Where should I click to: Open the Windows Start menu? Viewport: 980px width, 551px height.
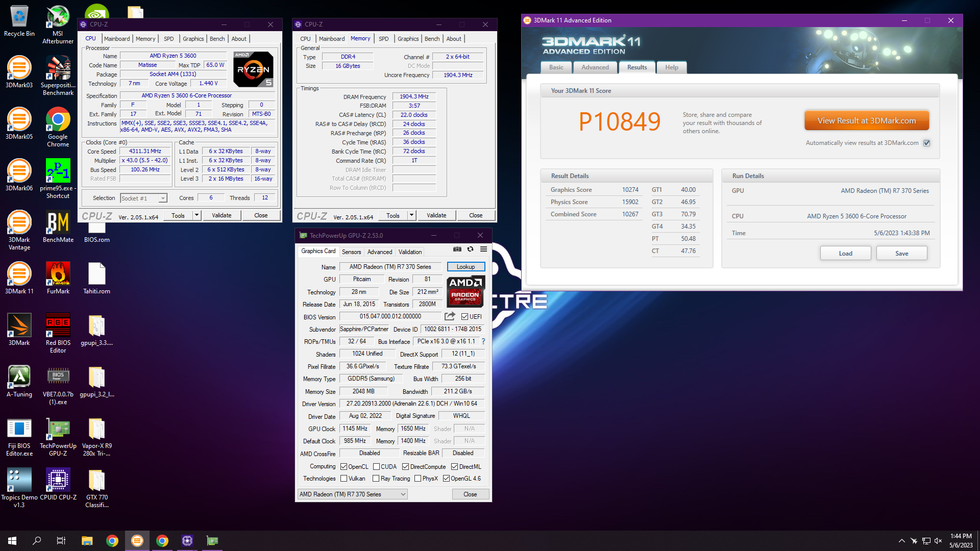[12, 541]
